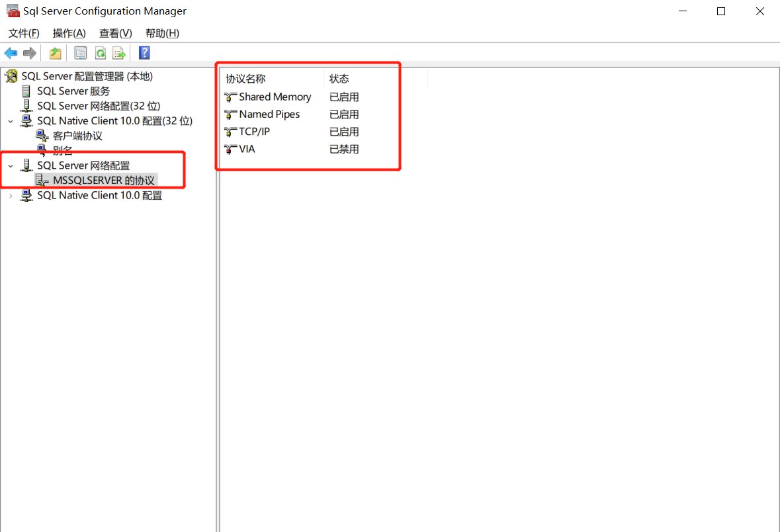Select MSSQLSERVER 的协议 tree item

pos(104,180)
